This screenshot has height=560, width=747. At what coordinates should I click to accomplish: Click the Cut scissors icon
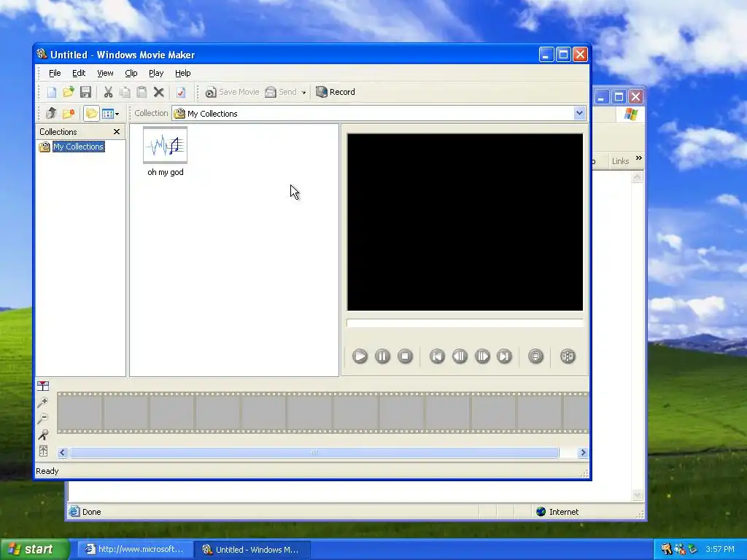(108, 93)
